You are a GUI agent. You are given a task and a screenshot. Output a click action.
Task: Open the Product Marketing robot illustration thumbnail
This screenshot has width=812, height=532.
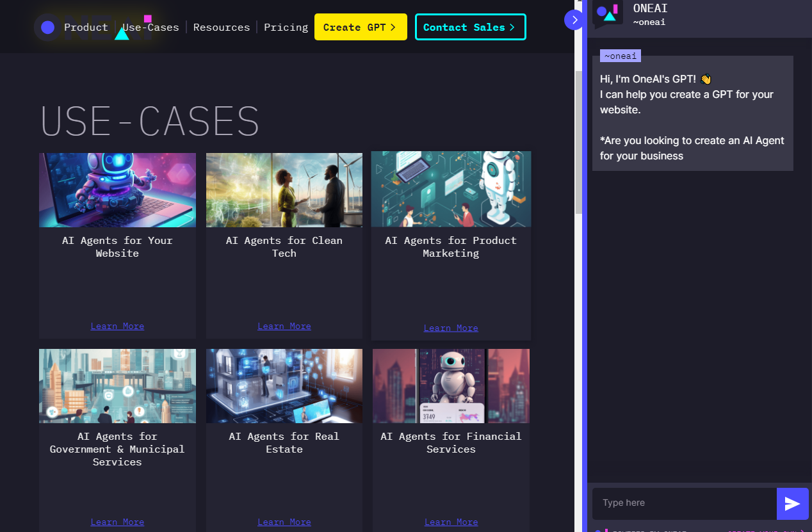[x=451, y=189]
